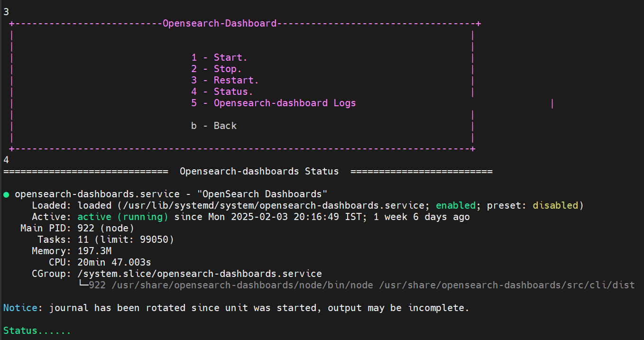Click the green 'Status......' prompt line

[x=37, y=331]
